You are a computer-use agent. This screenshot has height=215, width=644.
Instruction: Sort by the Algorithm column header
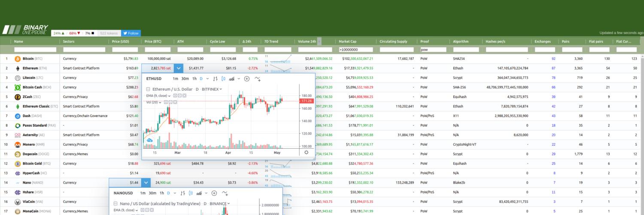tap(461, 41)
